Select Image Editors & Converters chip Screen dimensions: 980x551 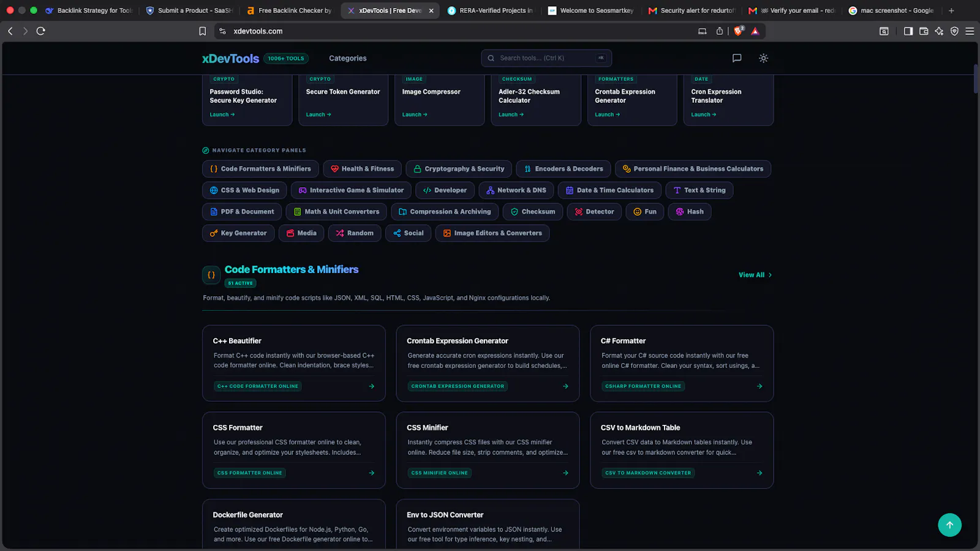click(492, 233)
